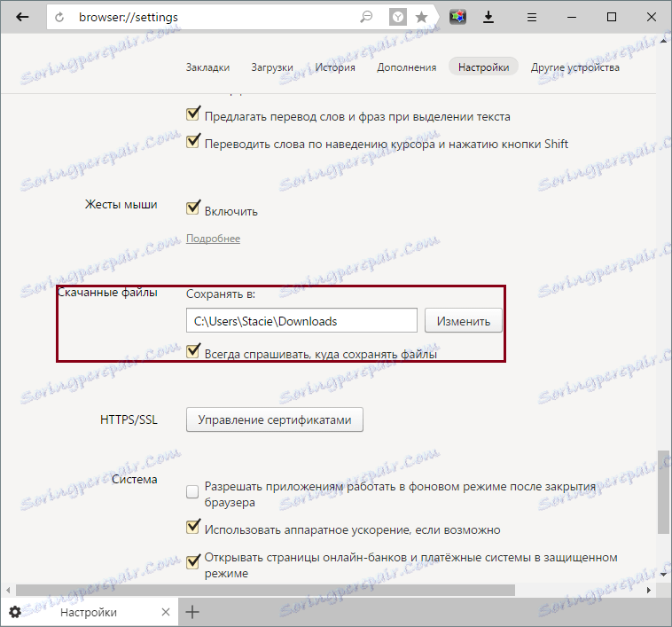The image size is (672, 627).
Task: Bookmark page with the star icon
Action: (x=422, y=17)
